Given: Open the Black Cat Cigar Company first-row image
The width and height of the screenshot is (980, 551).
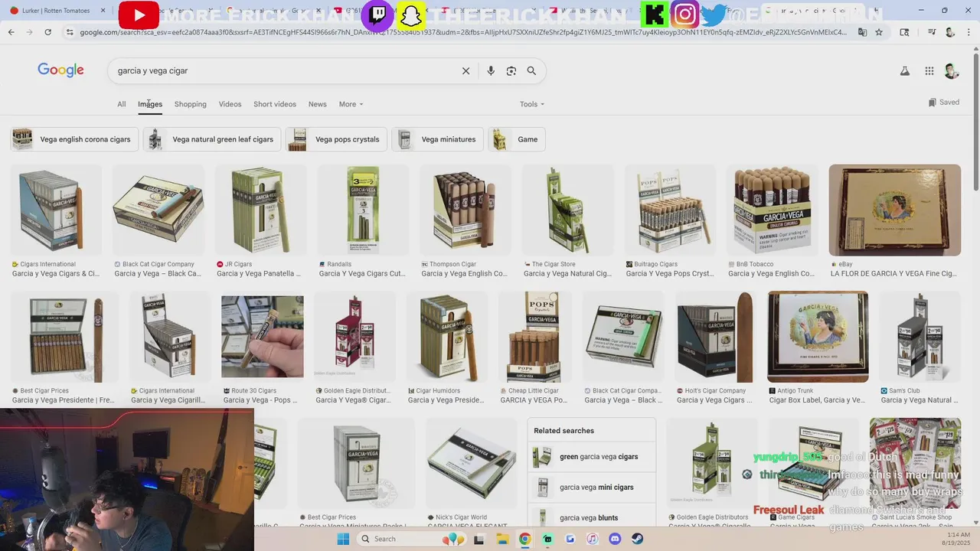Looking at the screenshot, I should point(158,210).
